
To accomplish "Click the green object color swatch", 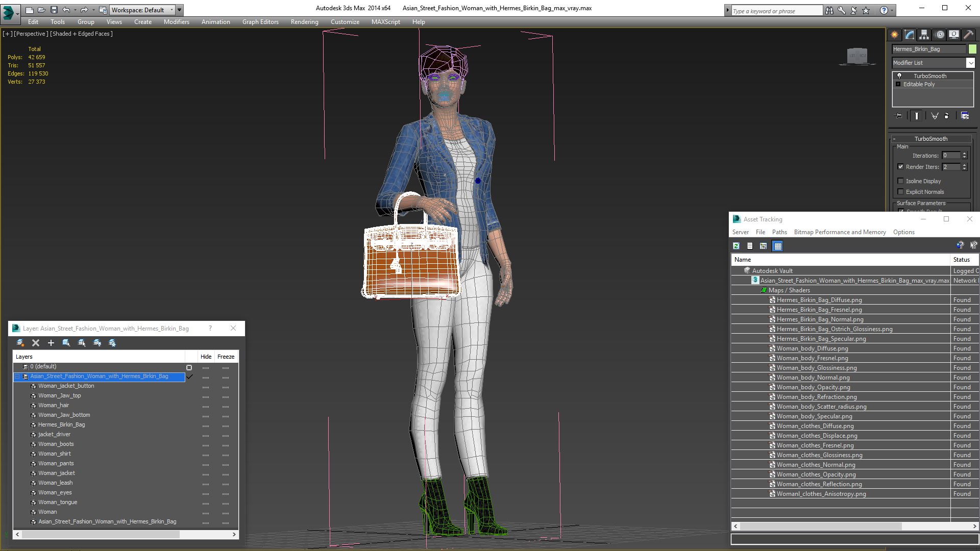I will pyautogui.click(x=972, y=49).
